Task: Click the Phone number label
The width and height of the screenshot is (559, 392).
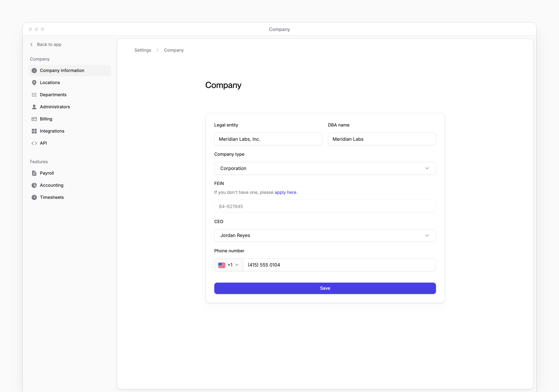Action: [229, 251]
